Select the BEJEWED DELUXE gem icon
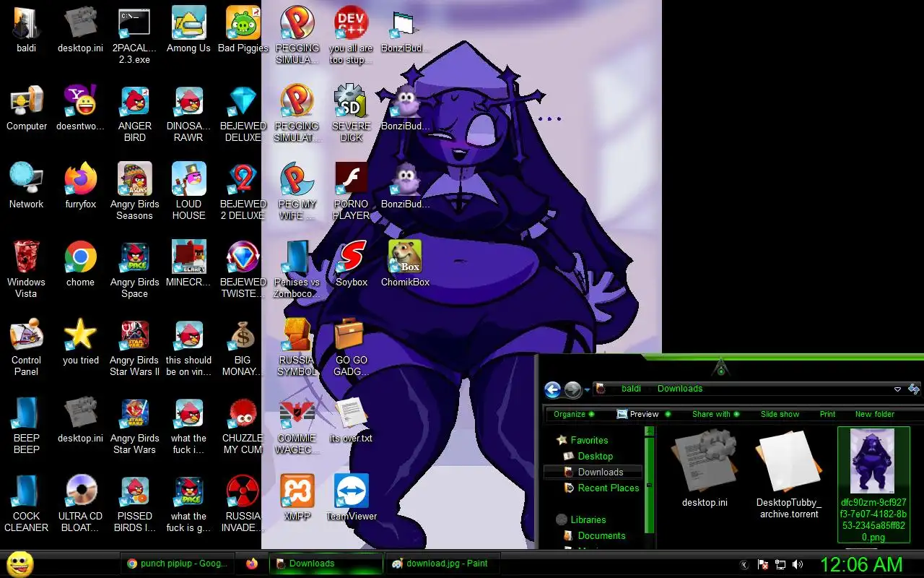 [x=243, y=113]
